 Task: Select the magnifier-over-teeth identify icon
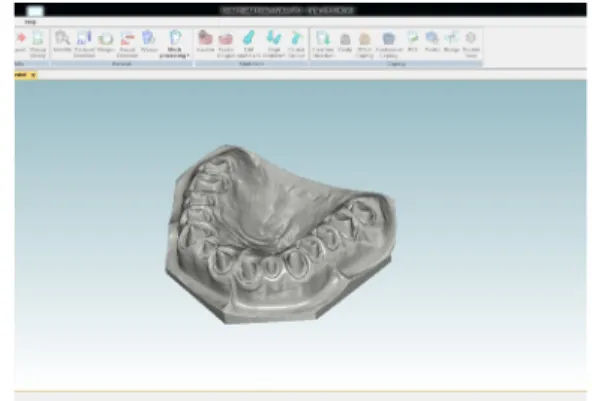pos(62,38)
